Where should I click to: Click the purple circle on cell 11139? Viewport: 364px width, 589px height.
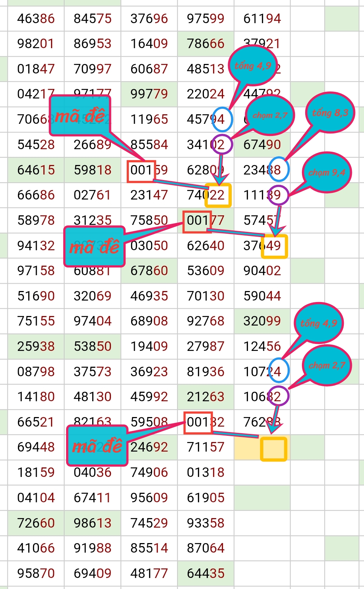278,195
